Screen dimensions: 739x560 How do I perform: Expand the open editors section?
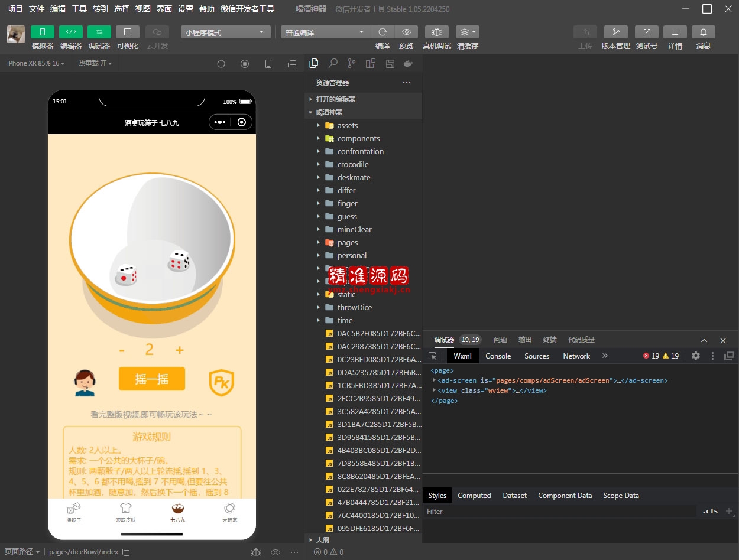point(364,99)
